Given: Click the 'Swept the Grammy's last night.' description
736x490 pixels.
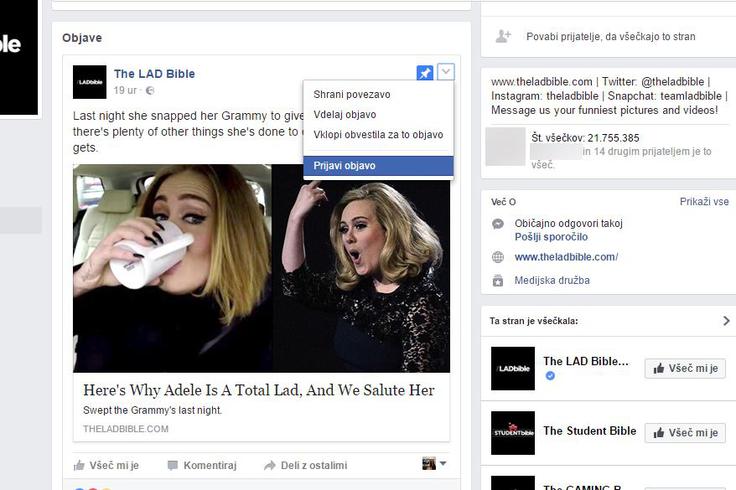Looking at the screenshot, I should pyautogui.click(x=153, y=410).
